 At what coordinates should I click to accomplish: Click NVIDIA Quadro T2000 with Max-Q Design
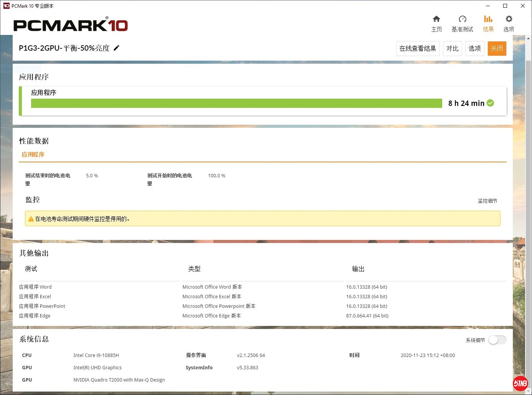(x=119, y=380)
